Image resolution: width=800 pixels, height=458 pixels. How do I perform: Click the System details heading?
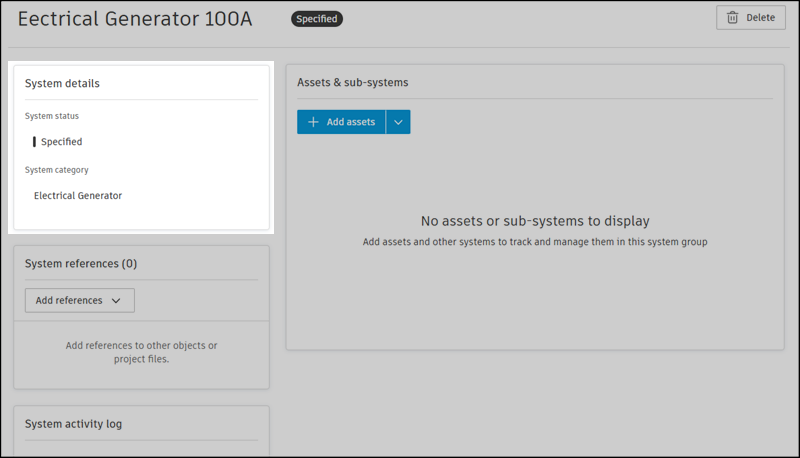point(62,83)
